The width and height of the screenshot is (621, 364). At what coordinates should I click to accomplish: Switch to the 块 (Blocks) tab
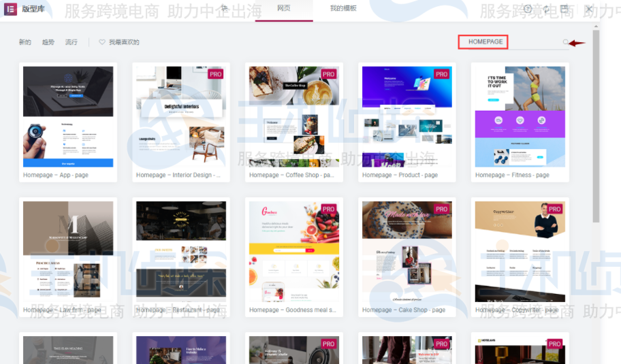tap(225, 8)
